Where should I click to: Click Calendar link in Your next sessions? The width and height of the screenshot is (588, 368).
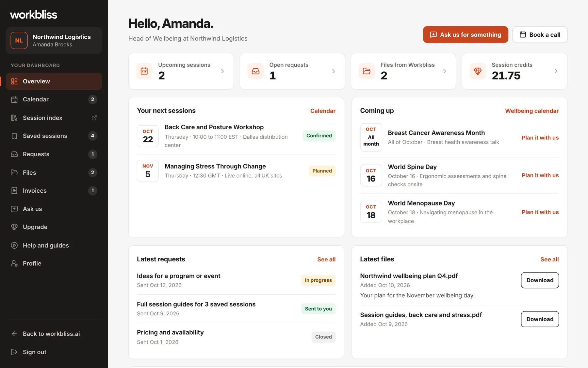pyautogui.click(x=323, y=111)
